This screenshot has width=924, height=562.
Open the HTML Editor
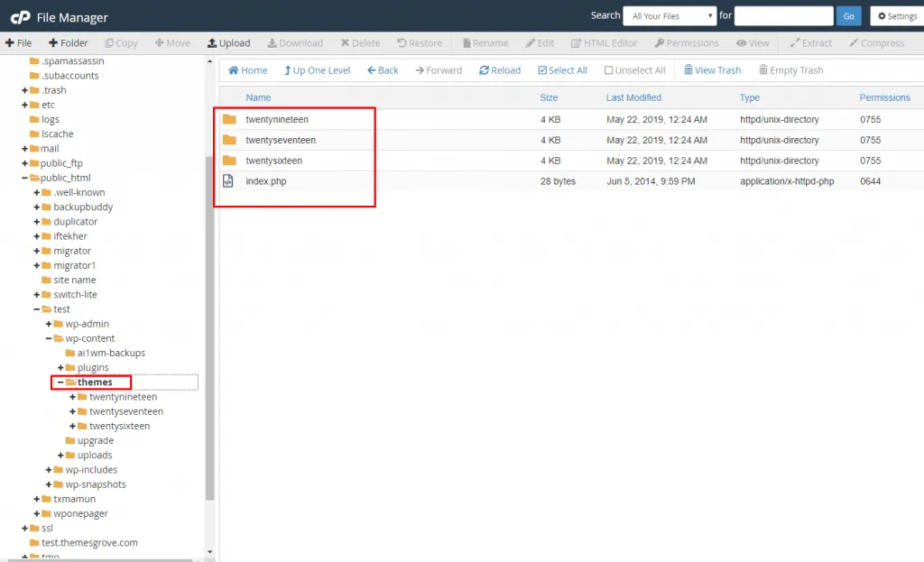tap(604, 43)
